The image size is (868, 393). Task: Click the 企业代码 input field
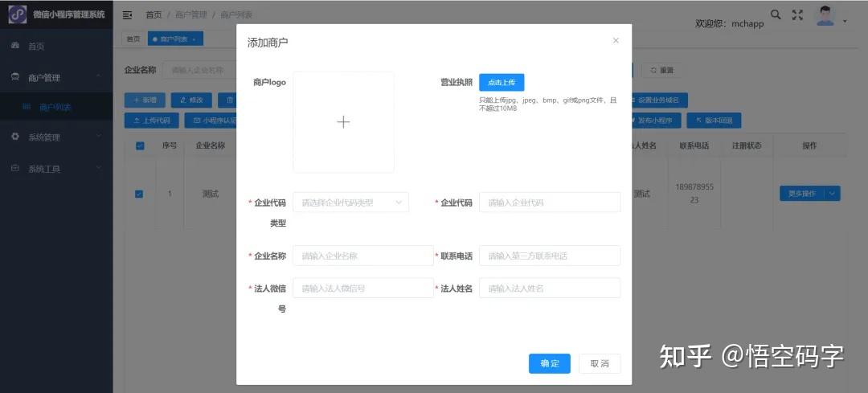(550, 203)
